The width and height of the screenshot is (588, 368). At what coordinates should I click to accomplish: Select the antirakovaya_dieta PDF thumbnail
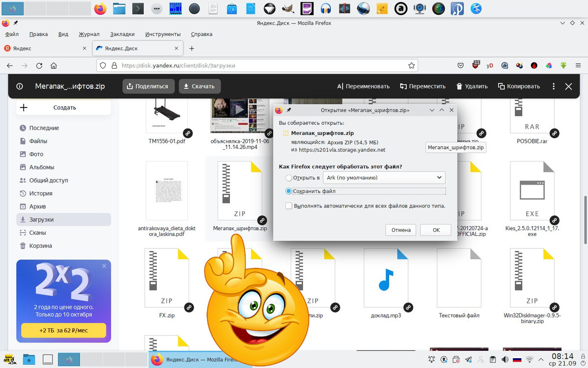(167, 192)
